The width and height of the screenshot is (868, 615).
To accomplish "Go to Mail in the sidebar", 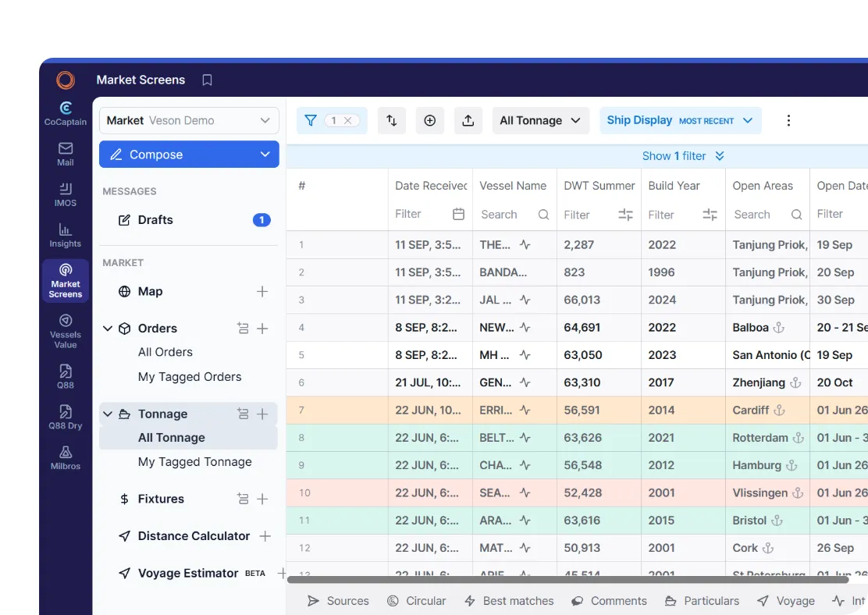I will coord(66,154).
